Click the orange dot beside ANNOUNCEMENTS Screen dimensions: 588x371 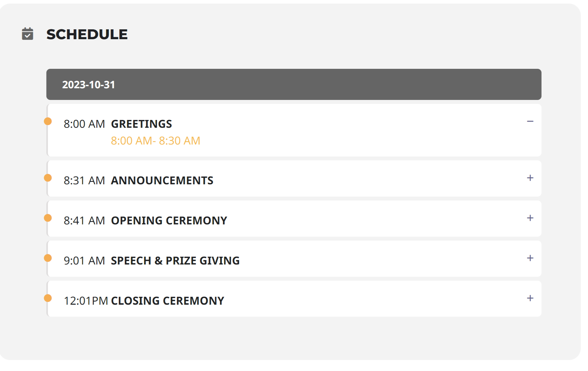coord(48,178)
